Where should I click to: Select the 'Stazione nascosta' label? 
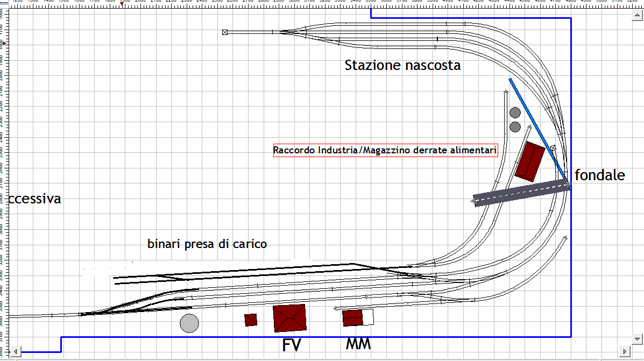click(402, 66)
